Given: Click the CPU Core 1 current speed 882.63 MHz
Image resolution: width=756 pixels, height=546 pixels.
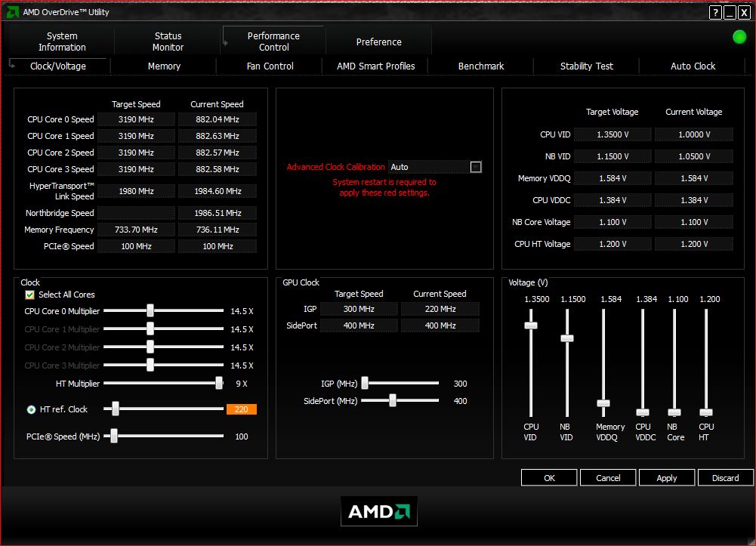Looking at the screenshot, I should pyautogui.click(x=218, y=137).
